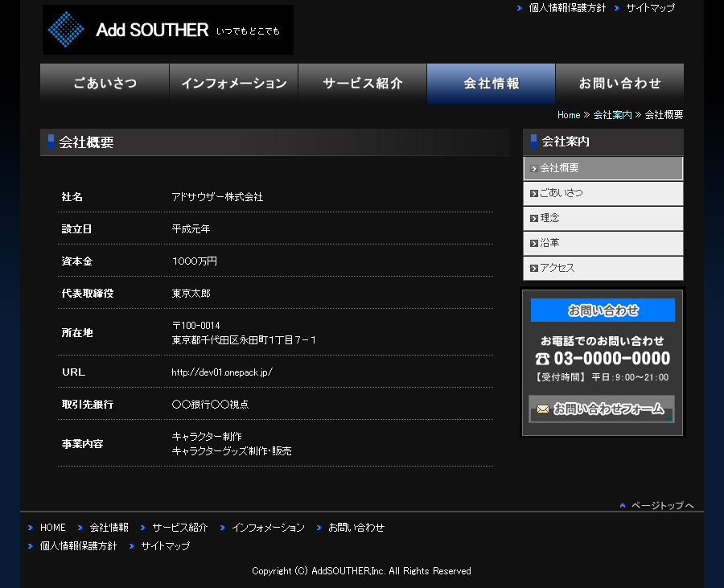Click the telephone icon beside 03-0000-0000
The height and width of the screenshot is (588, 724).
(543, 359)
